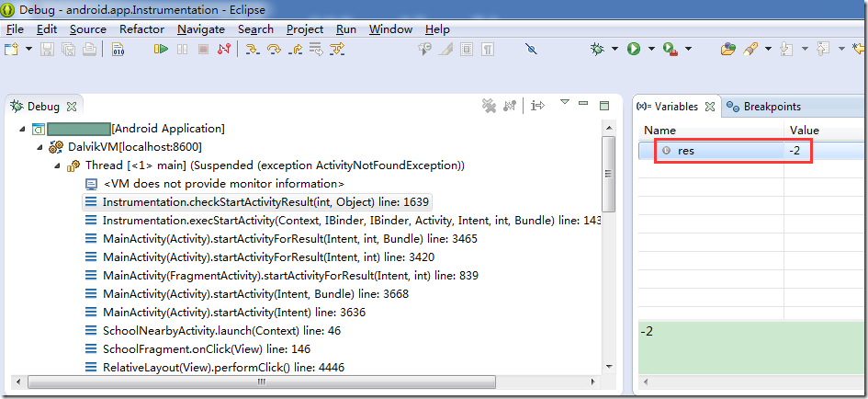Select SchoolFragment.onClick(View) line 146 frame

click(197, 349)
